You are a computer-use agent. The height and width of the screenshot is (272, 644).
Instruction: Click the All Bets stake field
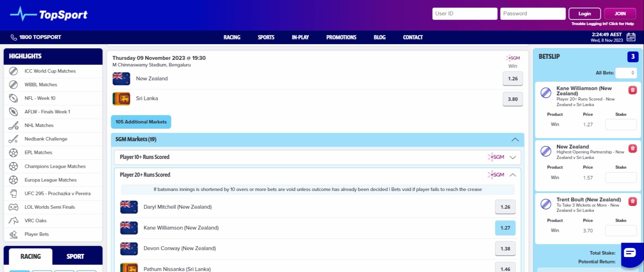coord(626,73)
